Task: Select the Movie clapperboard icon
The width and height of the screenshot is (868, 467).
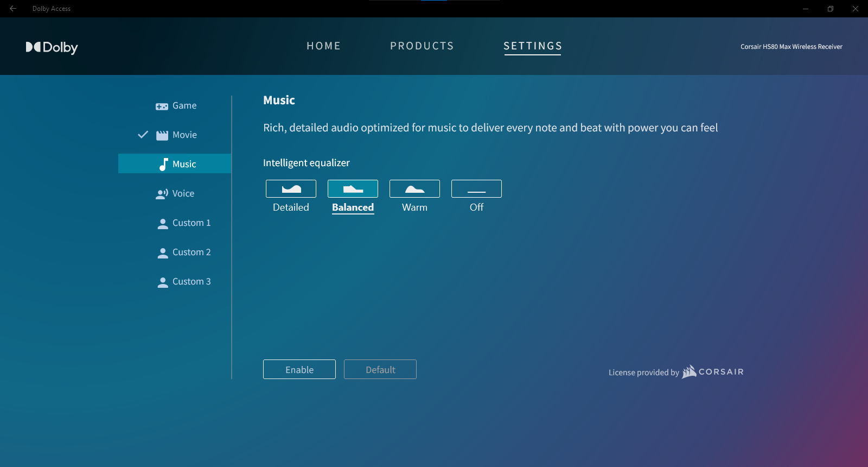Action: (162, 135)
